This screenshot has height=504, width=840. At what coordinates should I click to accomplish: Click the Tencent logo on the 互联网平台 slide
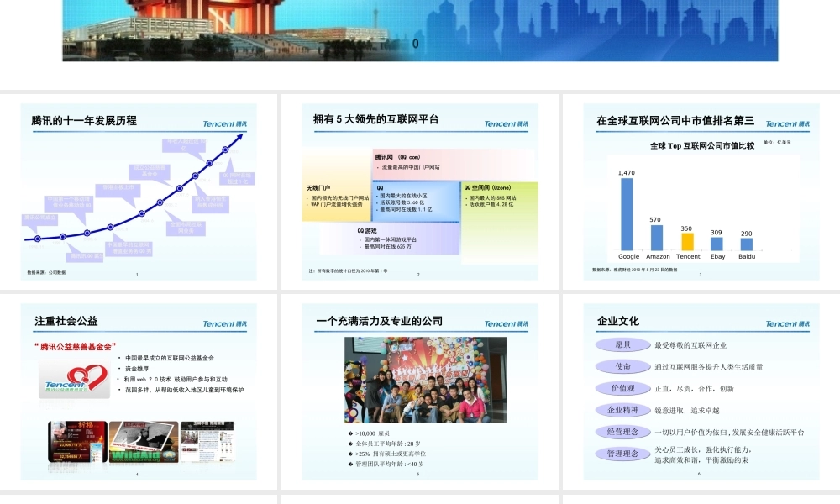click(x=507, y=123)
